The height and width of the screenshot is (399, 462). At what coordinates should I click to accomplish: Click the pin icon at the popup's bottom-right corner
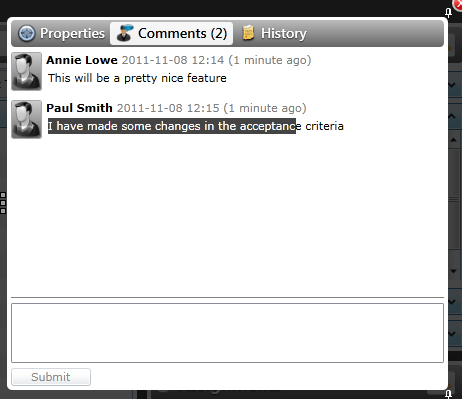(448, 394)
